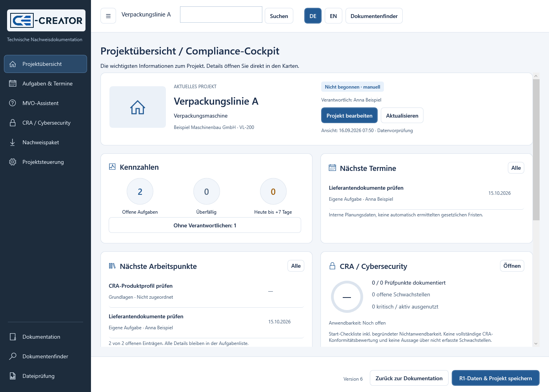
Task: Click the Projektübersicht home icon in sidebar
Action: click(13, 64)
